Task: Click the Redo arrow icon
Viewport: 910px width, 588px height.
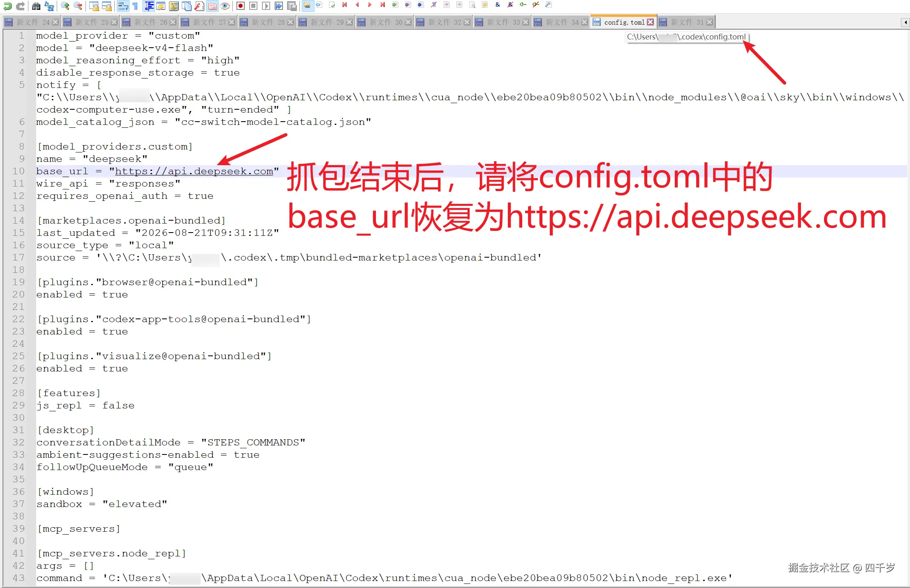Action: click(x=20, y=6)
